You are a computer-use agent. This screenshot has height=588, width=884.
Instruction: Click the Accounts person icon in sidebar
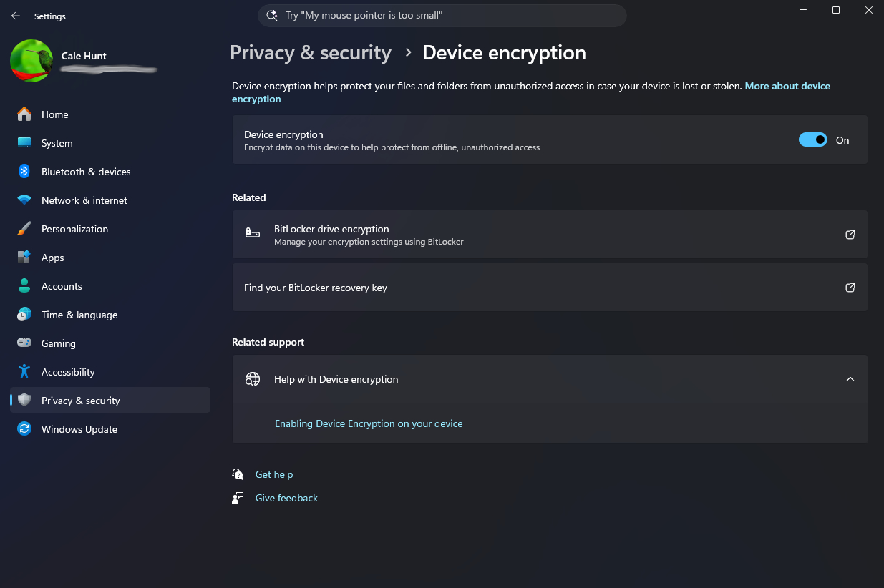(24, 286)
